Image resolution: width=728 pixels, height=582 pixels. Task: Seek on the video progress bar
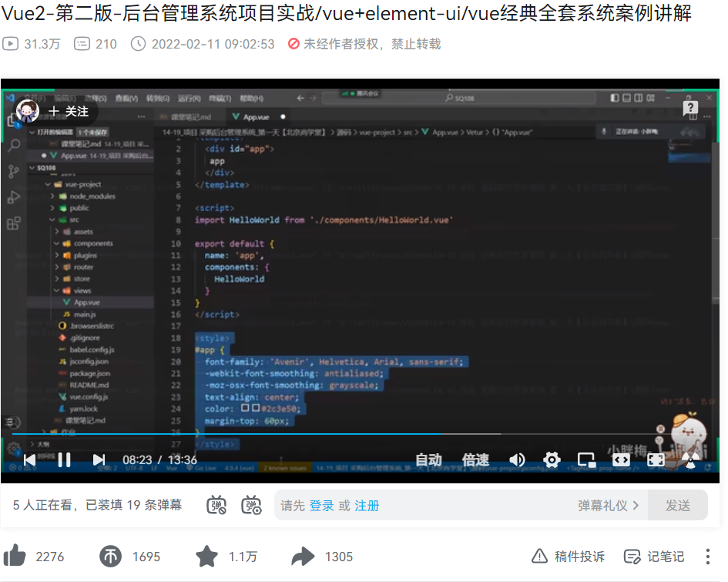click(x=360, y=434)
